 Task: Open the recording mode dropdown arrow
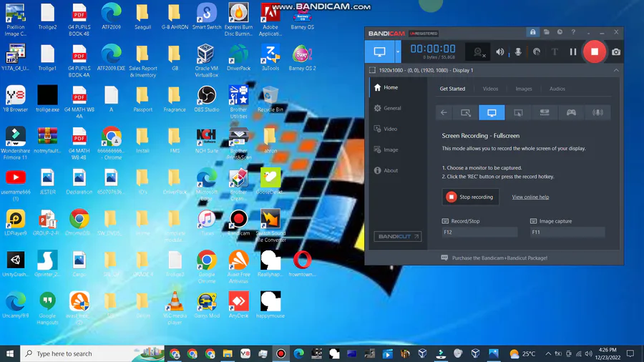(398, 52)
